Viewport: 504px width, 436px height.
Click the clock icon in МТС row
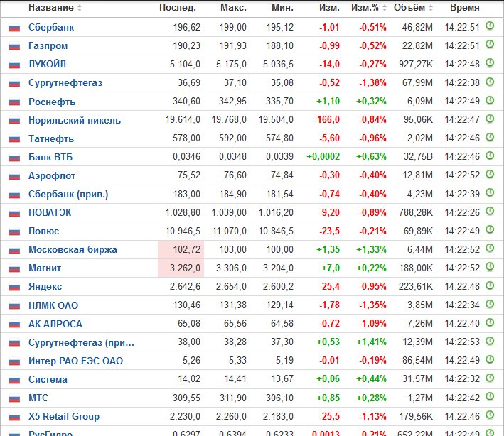tap(490, 396)
